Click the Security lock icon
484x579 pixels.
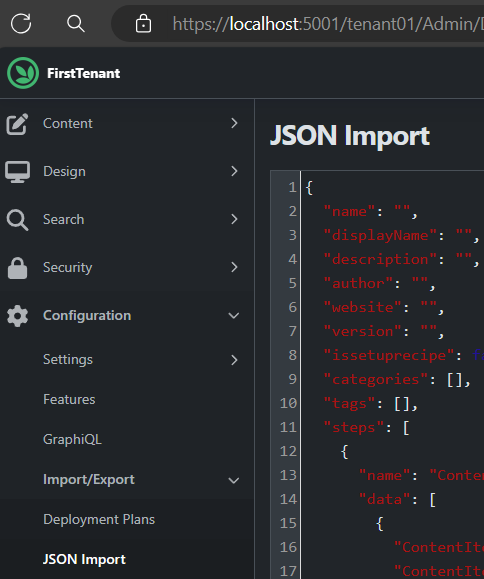[17, 268]
